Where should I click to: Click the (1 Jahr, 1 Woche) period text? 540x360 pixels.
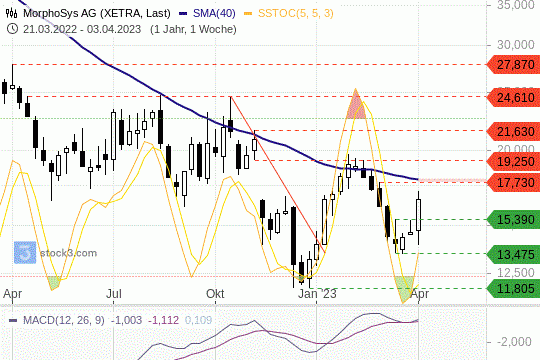coord(193,29)
